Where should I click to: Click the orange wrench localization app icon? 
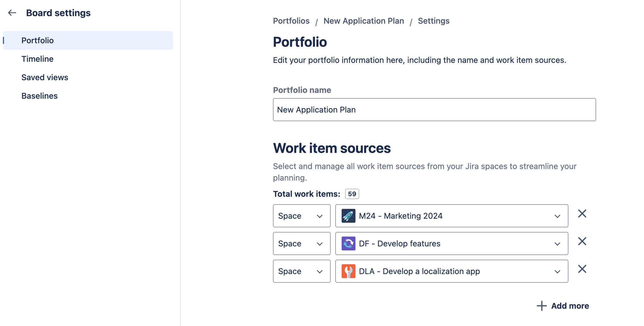[348, 271]
